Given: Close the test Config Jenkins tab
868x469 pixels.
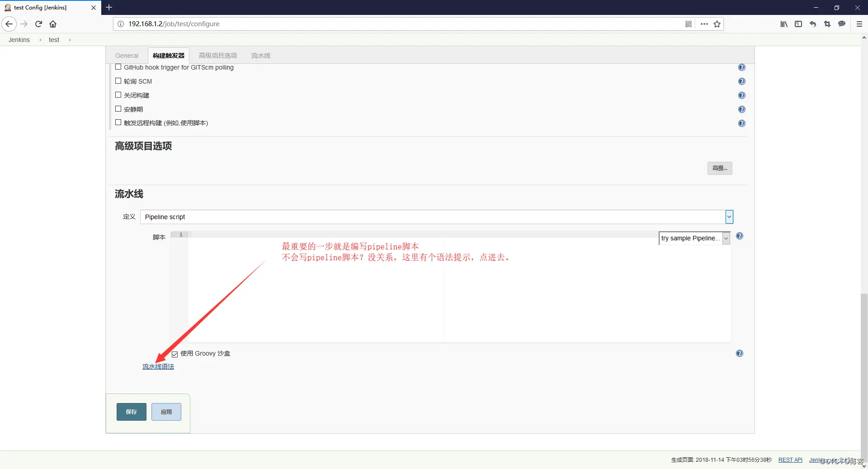Looking at the screenshot, I should coord(94,8).
